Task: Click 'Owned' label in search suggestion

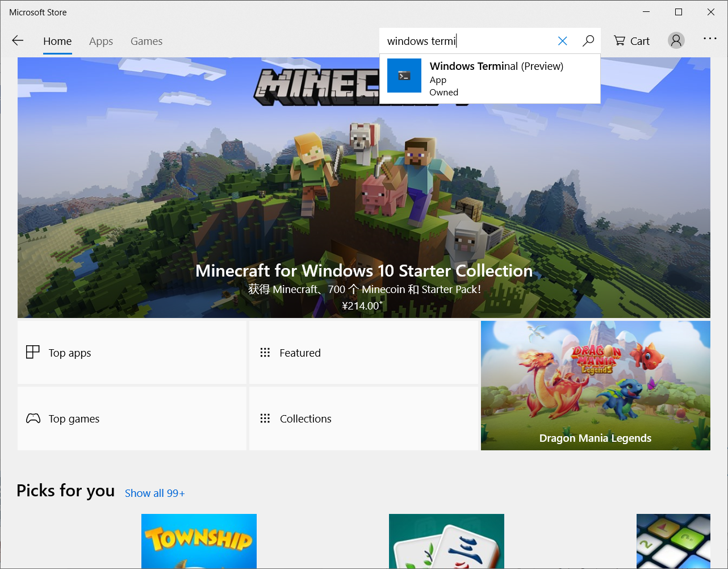Action: tap(444, 93)
